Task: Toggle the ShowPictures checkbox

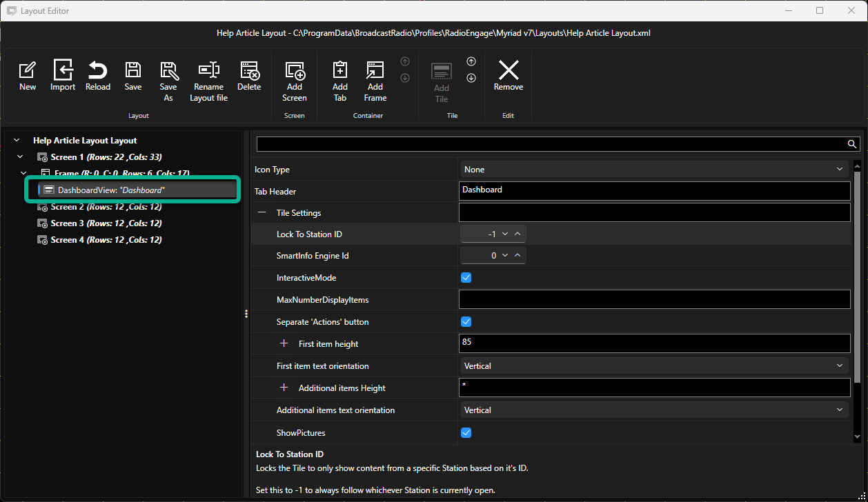Action: pyautogui.click(x=466, y=433)
